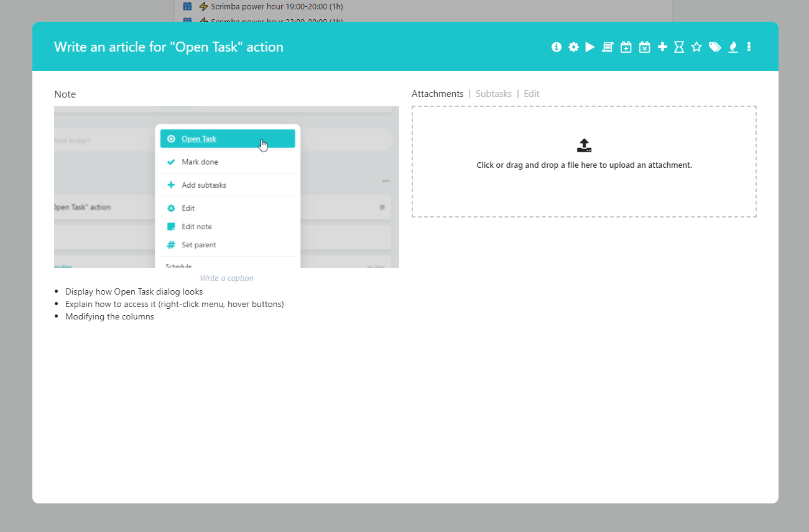
Task: Open tags with the tag icon
Action: tap(715, 47)
